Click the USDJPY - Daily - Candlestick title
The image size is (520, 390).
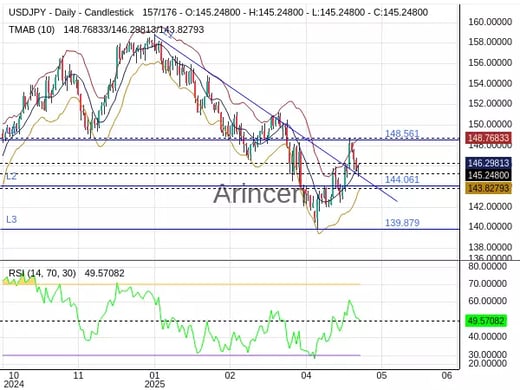(x=71, y=13)
